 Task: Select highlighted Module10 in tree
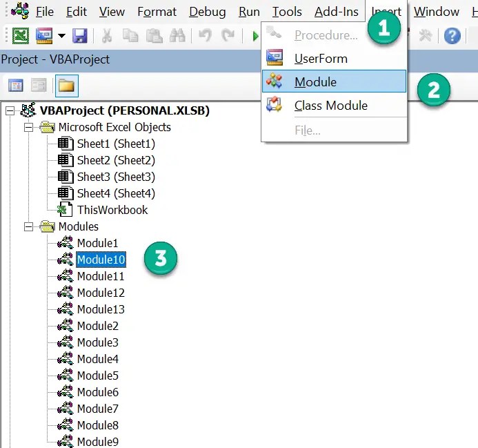tap(101, 260)
